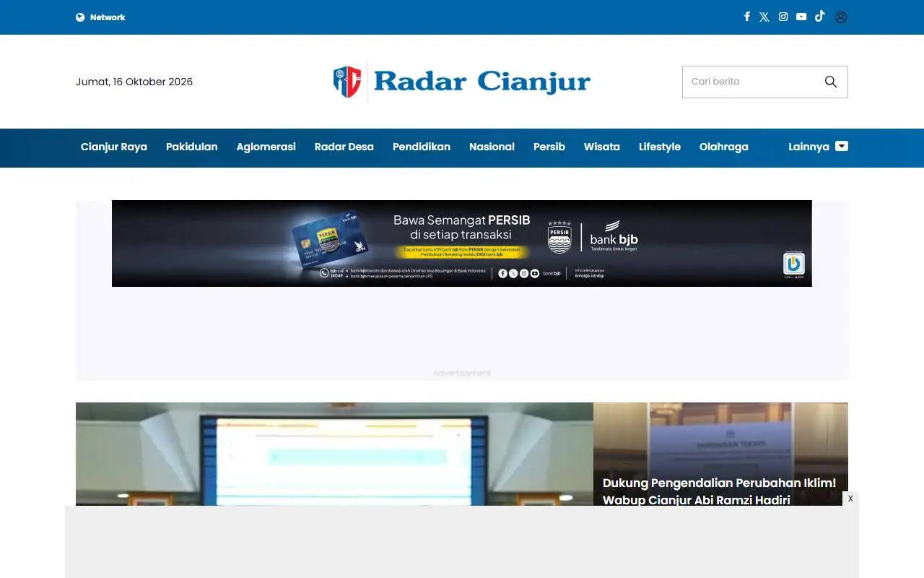Close the bottom ad with X

pyautogui.click(x=850, y=499)
